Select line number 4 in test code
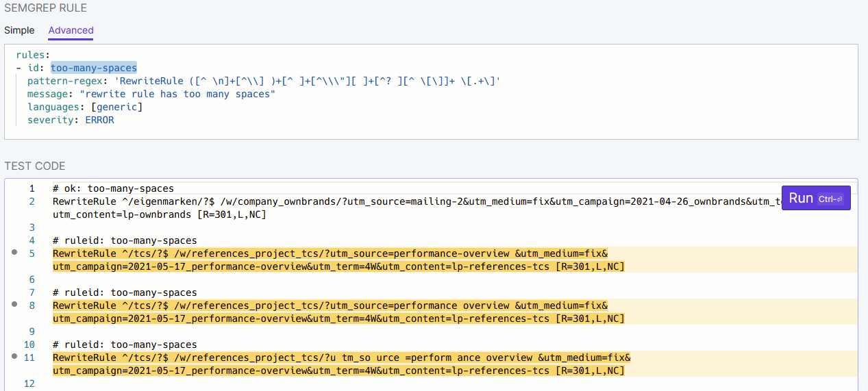The image size is (868, 391). [x=32, y=240]
